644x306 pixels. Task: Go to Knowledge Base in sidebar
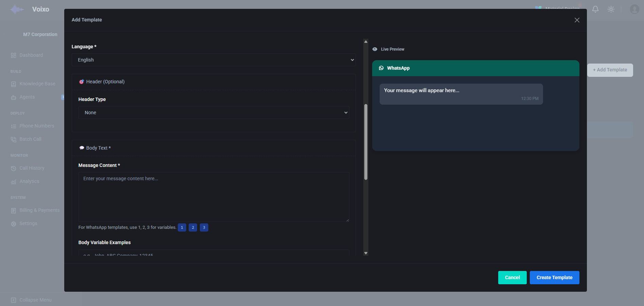tap(37, 84)
